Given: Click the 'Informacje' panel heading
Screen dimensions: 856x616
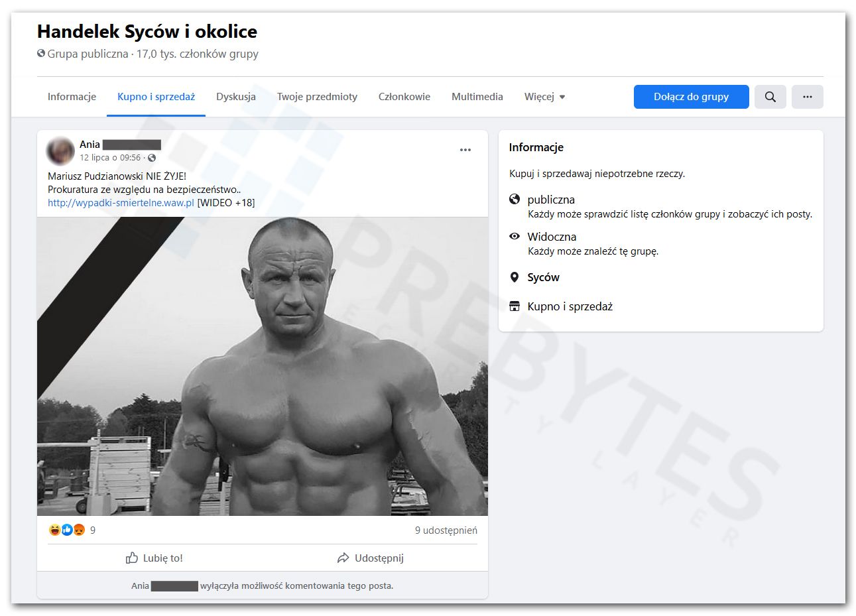Looking at the screenshot, I should (x=536, y=147).
